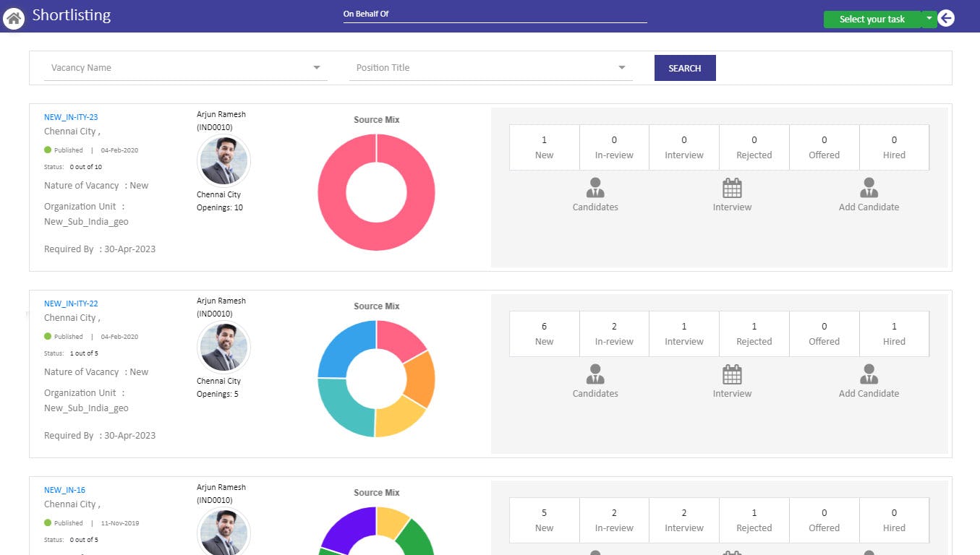This screenshot has height=555, width=980.
Task: Click 'Openings: 10' text
Action: pyautogui.click(x=220, y=208)
